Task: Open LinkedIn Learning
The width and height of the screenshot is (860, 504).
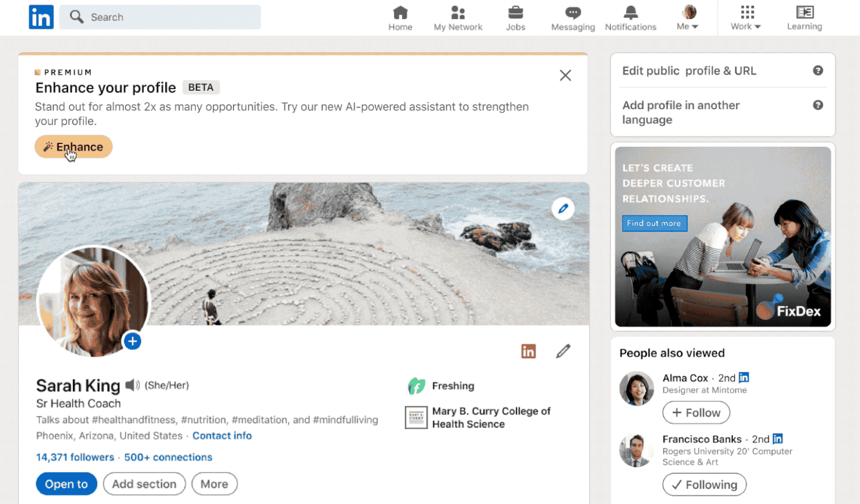Action: click(804, 17)
